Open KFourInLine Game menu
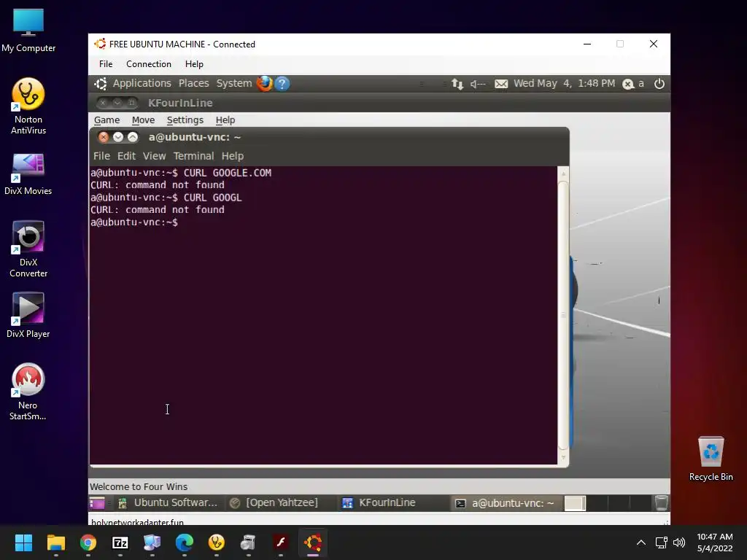 [107, 120]
